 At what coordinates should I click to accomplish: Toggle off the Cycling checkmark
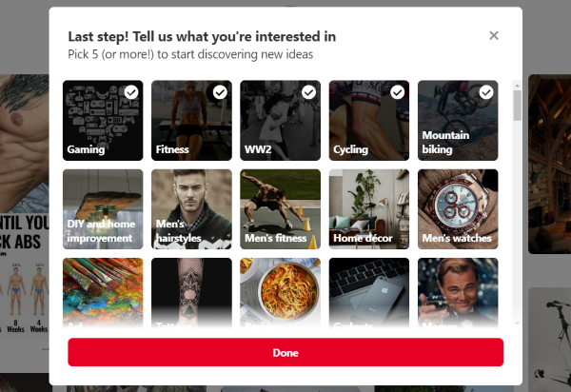click(x=397, y=92)
